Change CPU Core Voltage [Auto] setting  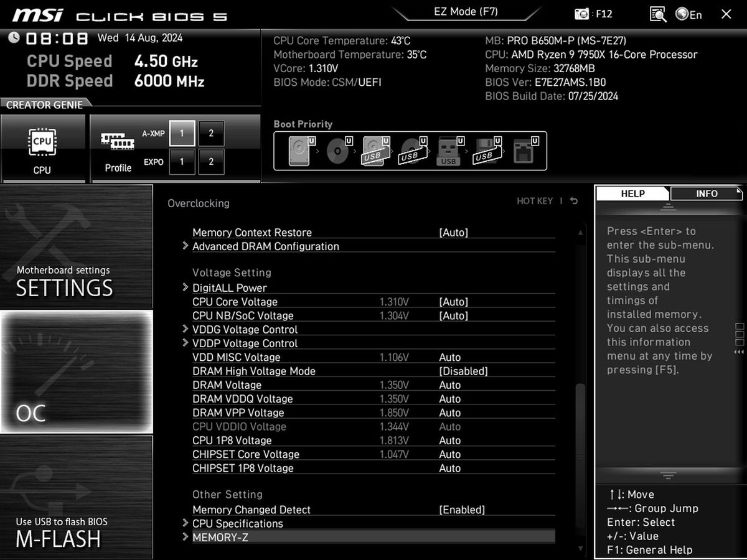(453, 302)
